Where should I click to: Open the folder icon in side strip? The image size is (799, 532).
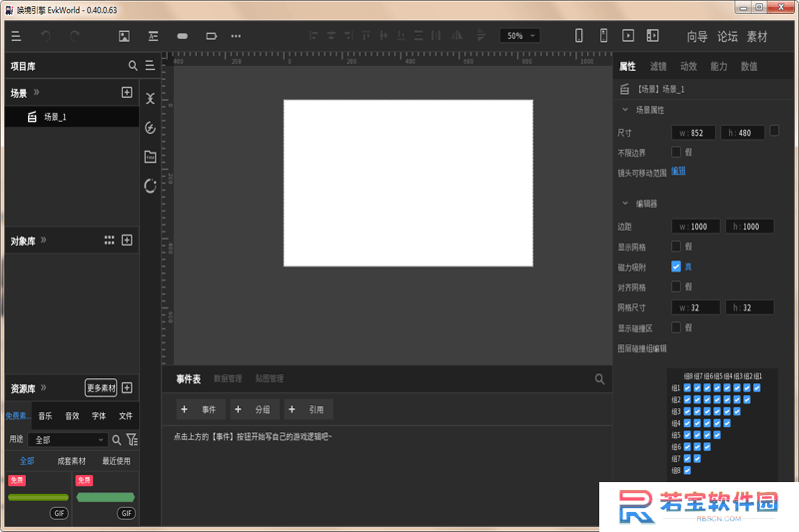[150, 157]
